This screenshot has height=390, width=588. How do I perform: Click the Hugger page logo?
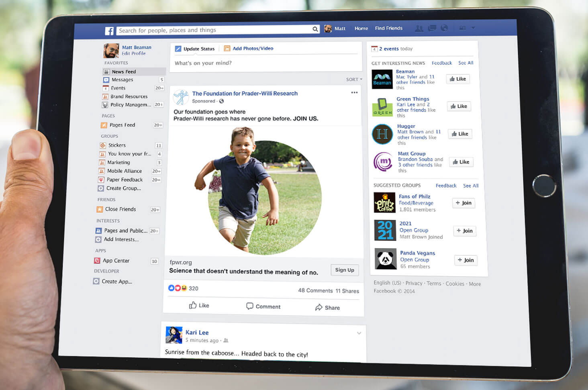click(382, 134)
